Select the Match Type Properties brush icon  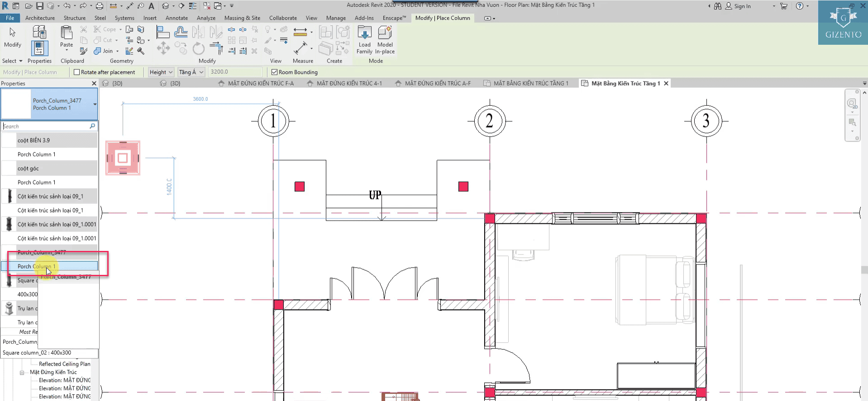[x=84, y=51]
